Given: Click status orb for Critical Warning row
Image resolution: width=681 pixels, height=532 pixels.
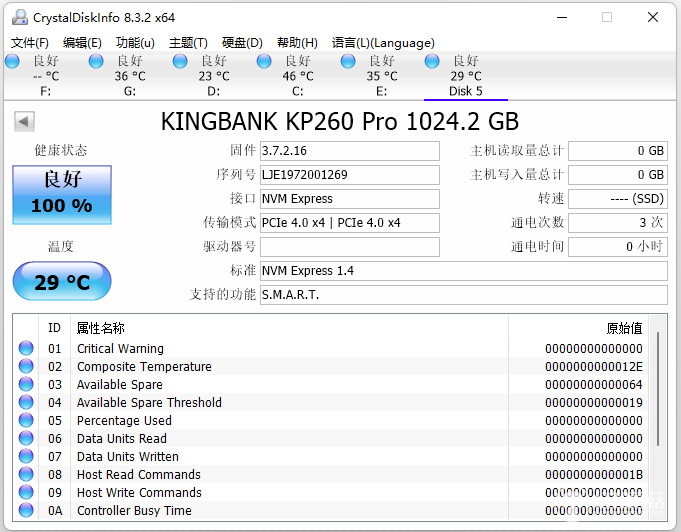Looking at the screenshot, I should click(x=26, y=348).
